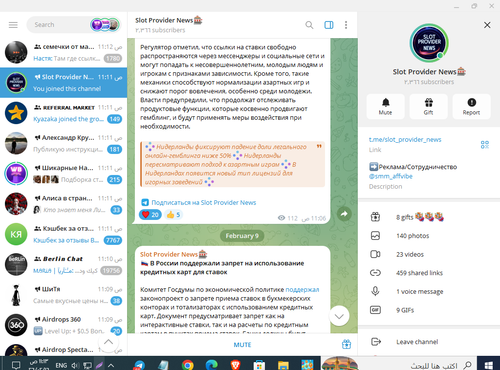Open Google Chrome from the taskbar

187,365
